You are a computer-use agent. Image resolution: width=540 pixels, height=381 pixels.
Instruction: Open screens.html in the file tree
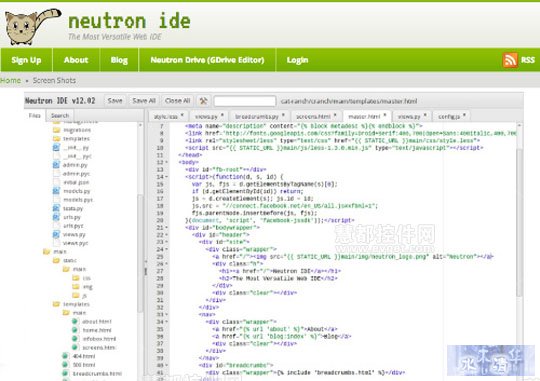(98, 348)
